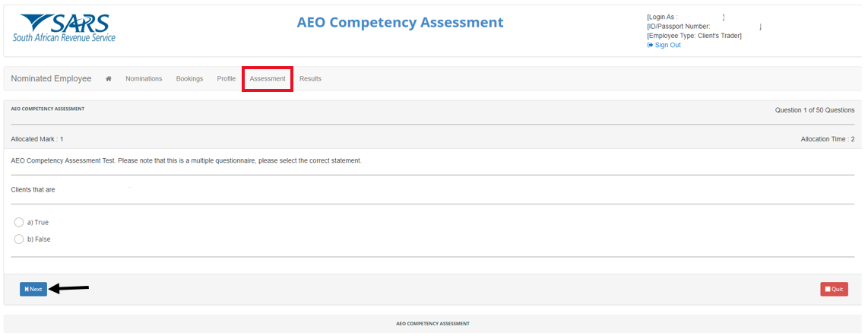Click the SARS logo
The width and height of the screenshot is (868, 336).
coord(65,27)
